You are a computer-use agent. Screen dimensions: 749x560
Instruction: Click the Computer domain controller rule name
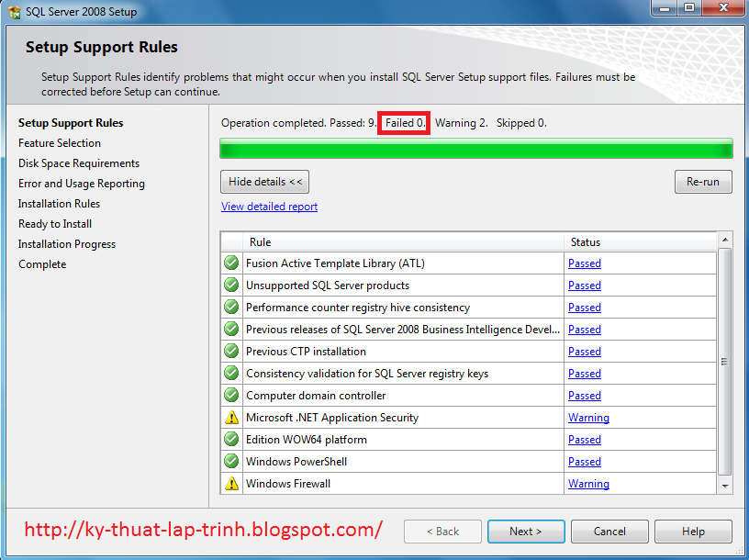pos(316,396)
